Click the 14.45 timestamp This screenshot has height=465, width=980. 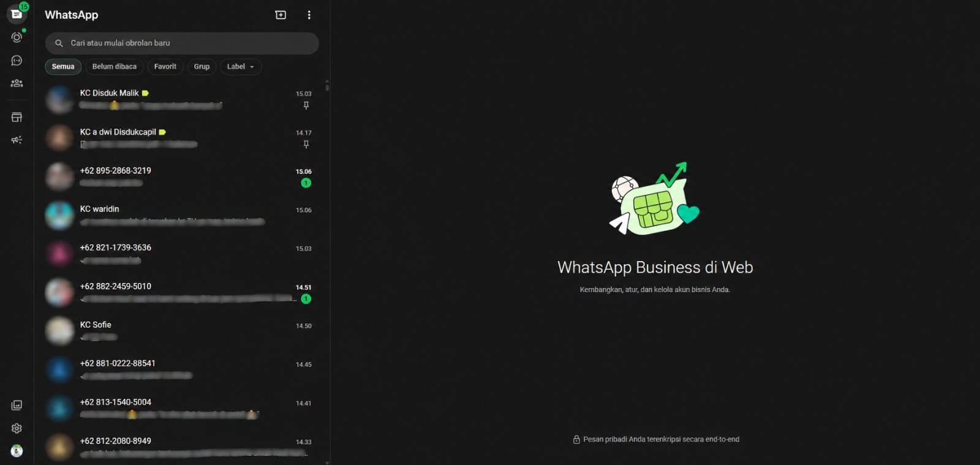point(304,365)
